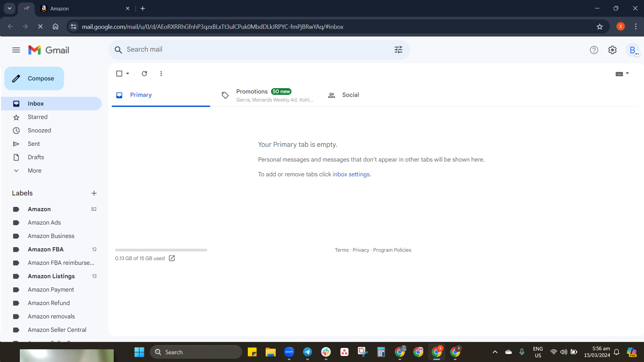
Task: Open the Starred folder
Action: click(x=51, y=117)
